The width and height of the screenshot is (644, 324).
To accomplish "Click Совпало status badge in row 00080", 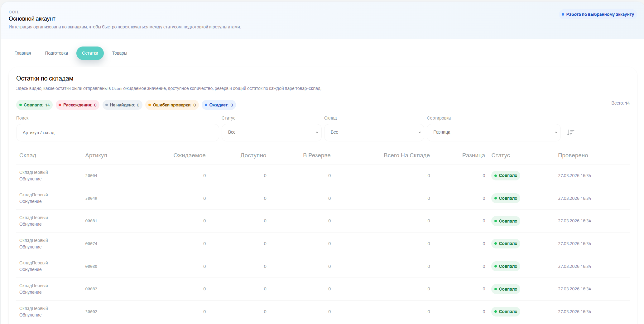I will coord(506,266).
